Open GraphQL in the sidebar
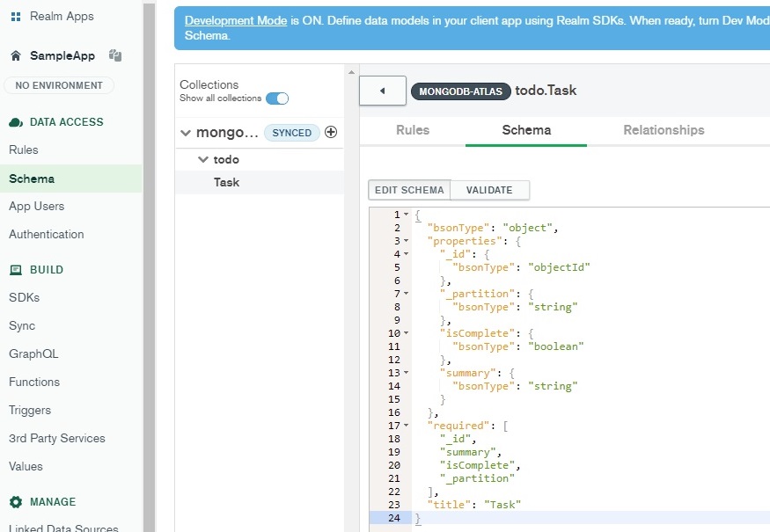 [x=33, y=353]
